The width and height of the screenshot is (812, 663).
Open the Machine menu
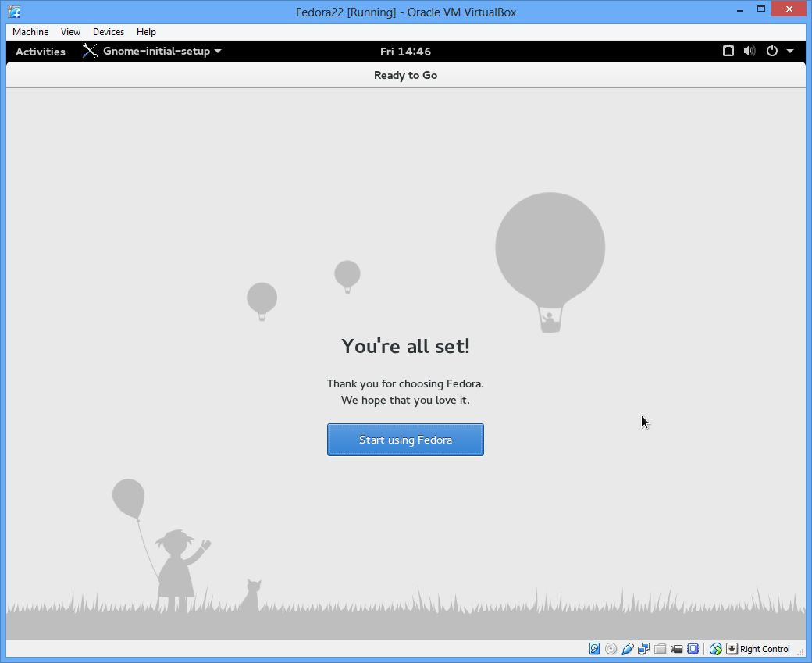click(x=30, y=31)
